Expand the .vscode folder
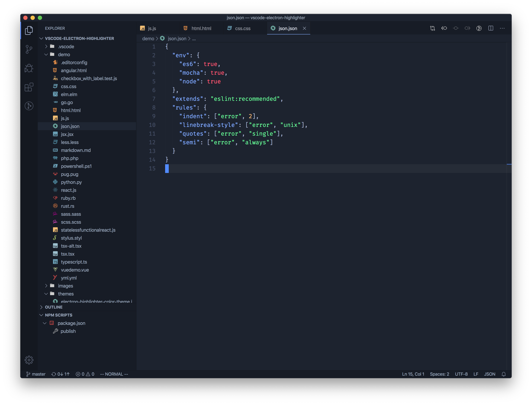 pos(46,47)
